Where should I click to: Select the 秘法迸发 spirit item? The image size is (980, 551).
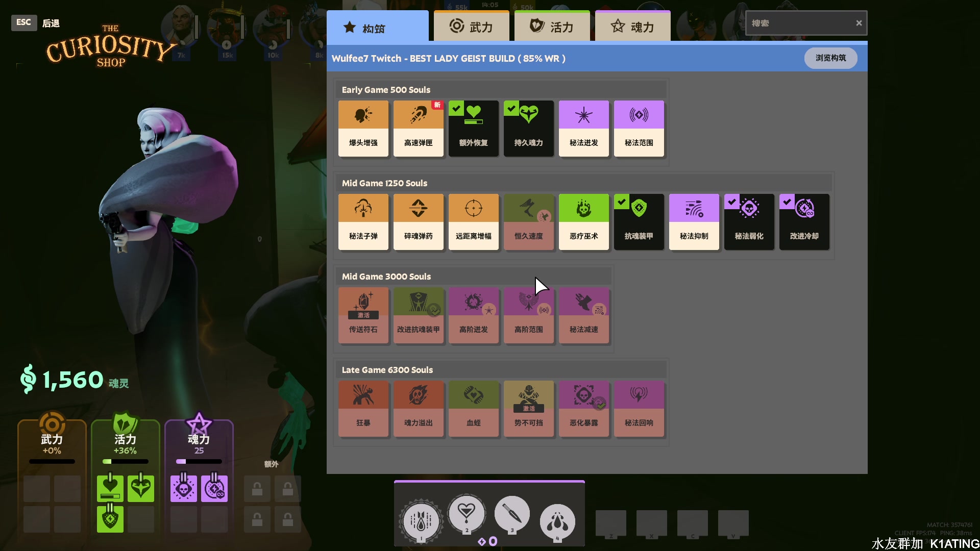click(x=583, y=129)
